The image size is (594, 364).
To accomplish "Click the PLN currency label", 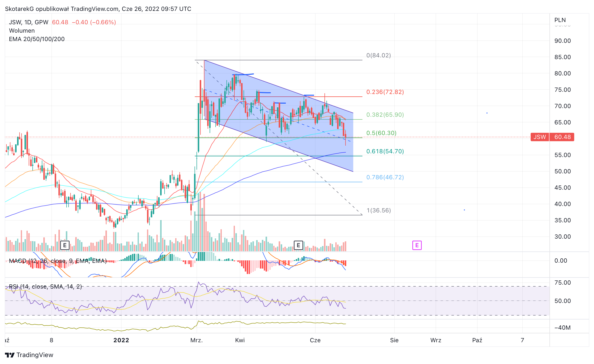I will [560, 20].
